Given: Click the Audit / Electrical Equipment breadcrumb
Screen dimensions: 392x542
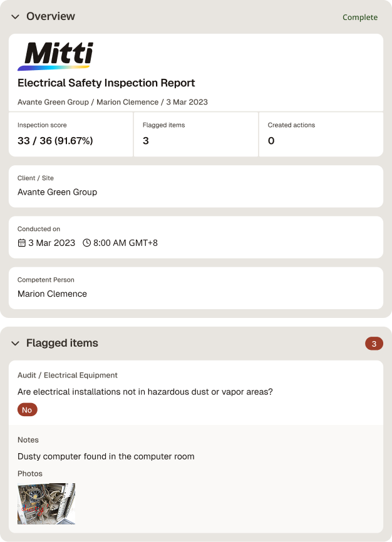Looking at the screenshot, I should 68,375.
